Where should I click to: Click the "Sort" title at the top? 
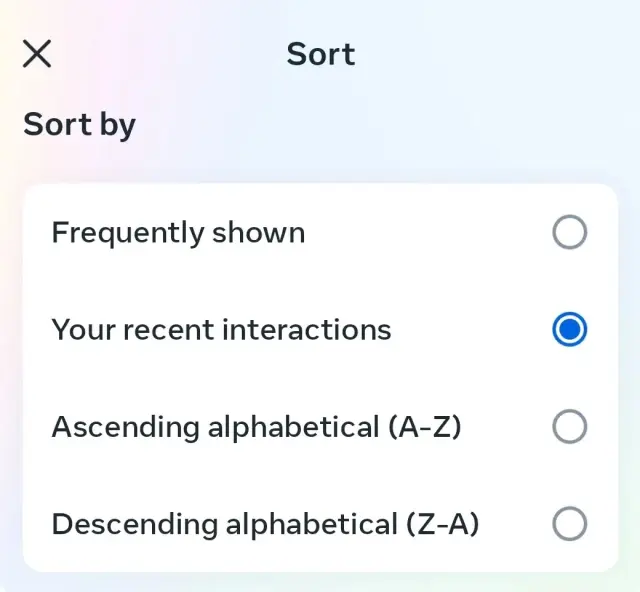(x=321, y=54)
